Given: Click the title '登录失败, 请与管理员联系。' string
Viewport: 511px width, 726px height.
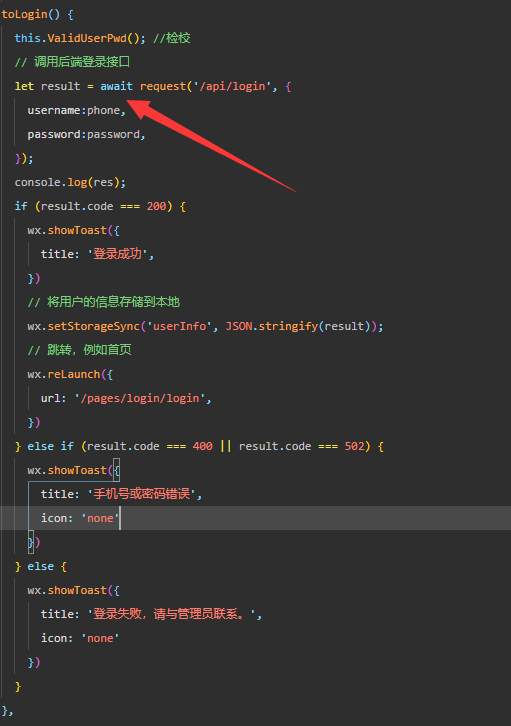Looking at the screenshot, I should pos(172,614).
